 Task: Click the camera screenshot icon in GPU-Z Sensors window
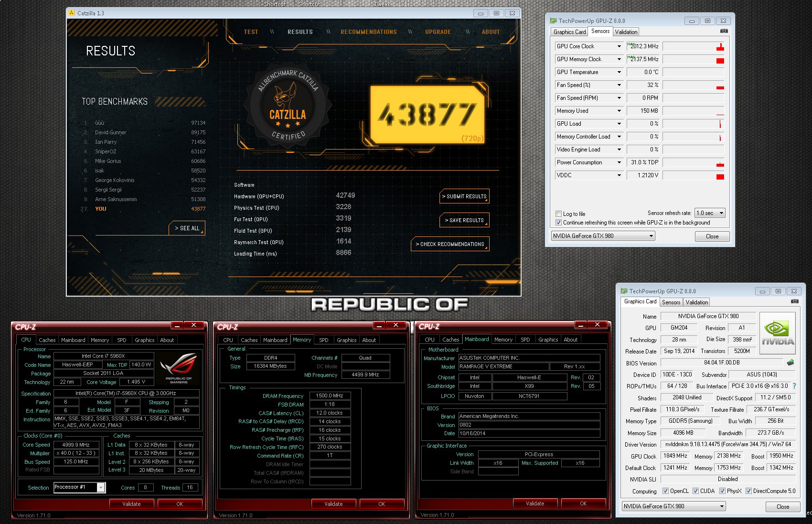[724, 31]
